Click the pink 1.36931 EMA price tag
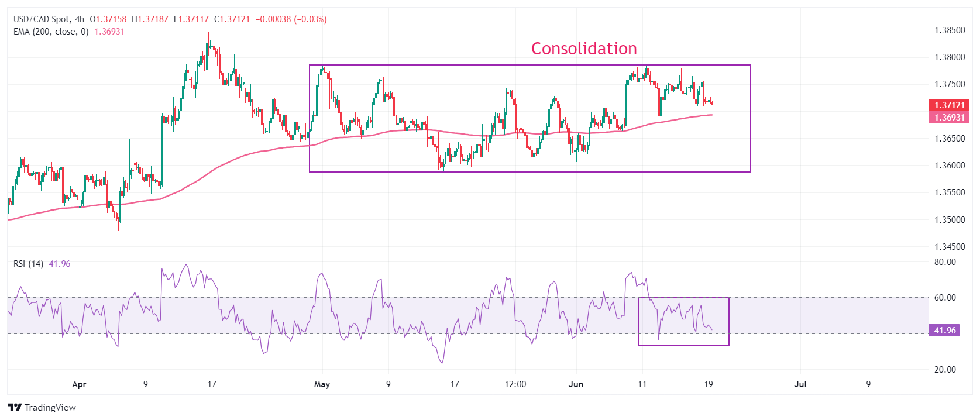 point(949,118)
